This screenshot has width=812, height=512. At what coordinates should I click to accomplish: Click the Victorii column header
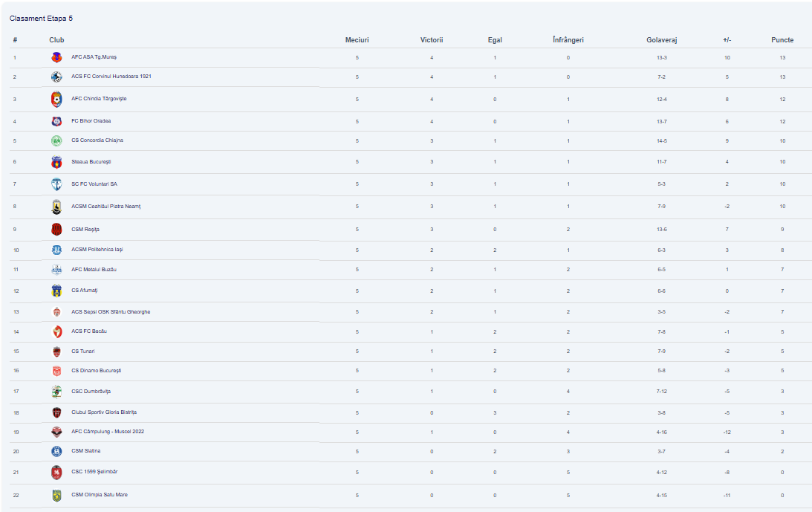coord(432,40)
